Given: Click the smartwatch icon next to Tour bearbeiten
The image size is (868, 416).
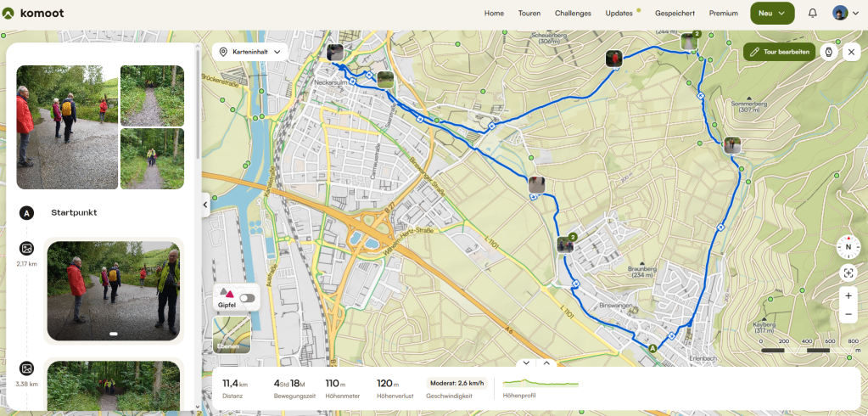Looking at the screenshot, I should [x=829, y=52].
